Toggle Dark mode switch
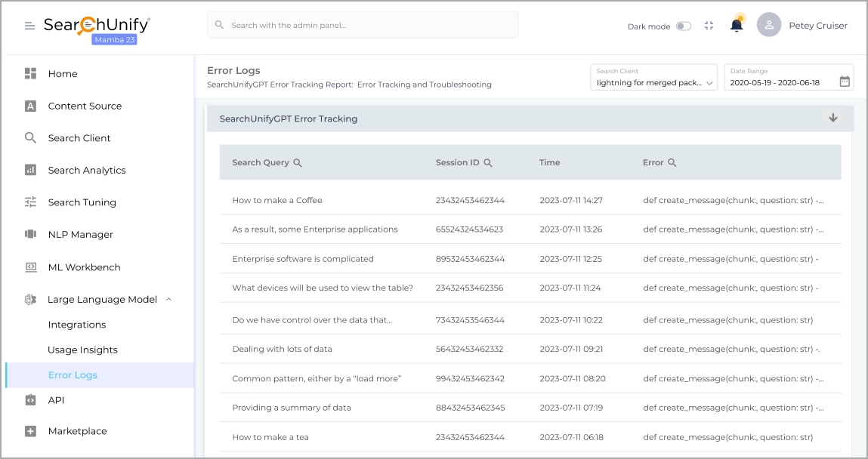 coord(683,26)
